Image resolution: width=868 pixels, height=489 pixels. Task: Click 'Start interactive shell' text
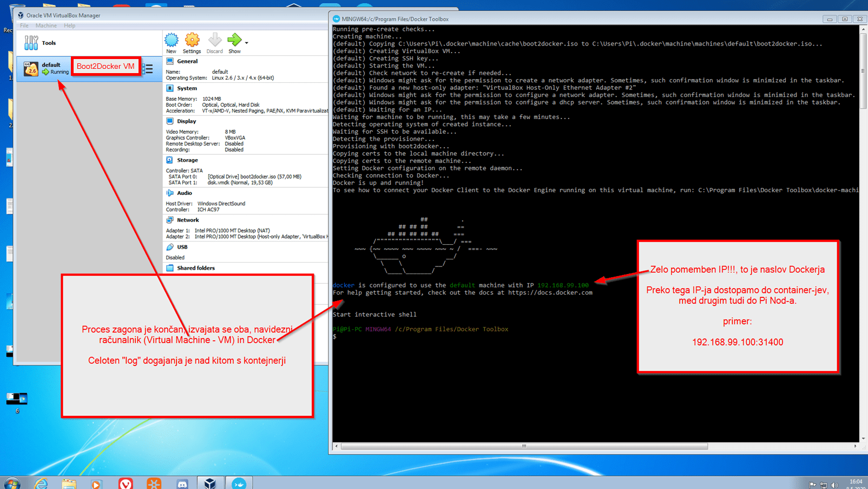(374, 314)
